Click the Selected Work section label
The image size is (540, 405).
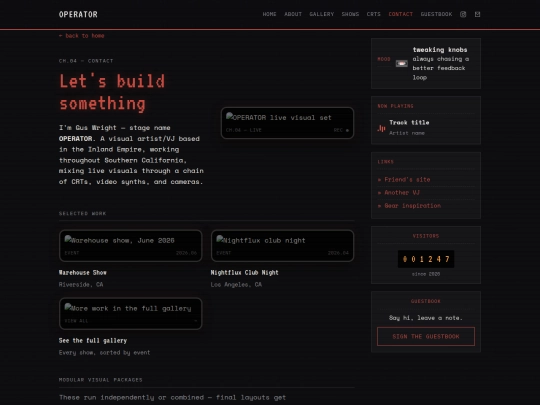click(x=82, y=214)
